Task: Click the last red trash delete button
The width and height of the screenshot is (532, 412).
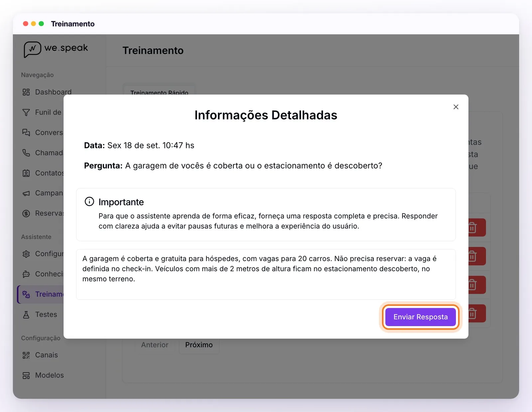Action: (476, 313)
